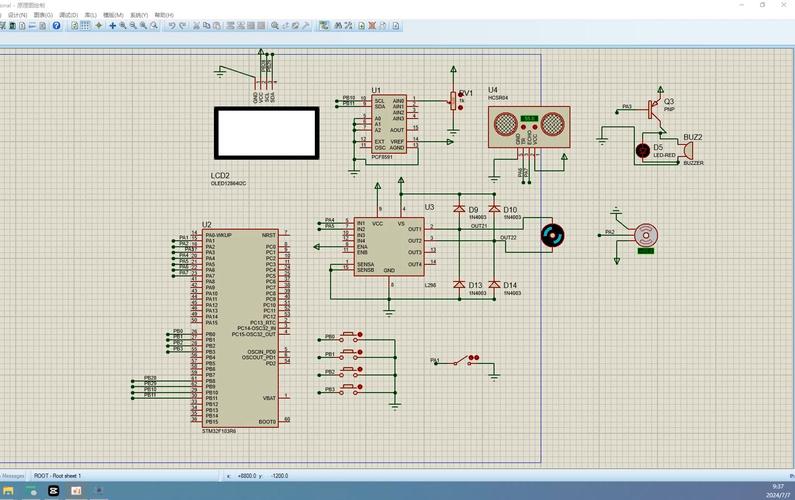Click the Zoom to Area magnifier icon
Screen dimensions: 795x500
154,25
